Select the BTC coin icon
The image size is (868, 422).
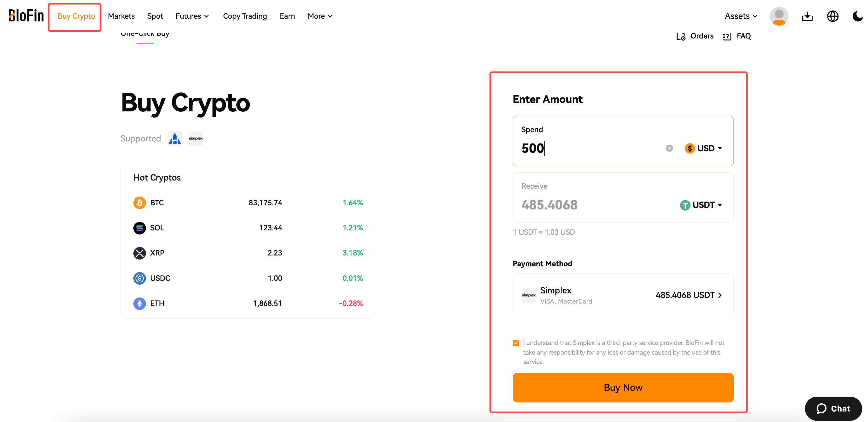point(140,203)
